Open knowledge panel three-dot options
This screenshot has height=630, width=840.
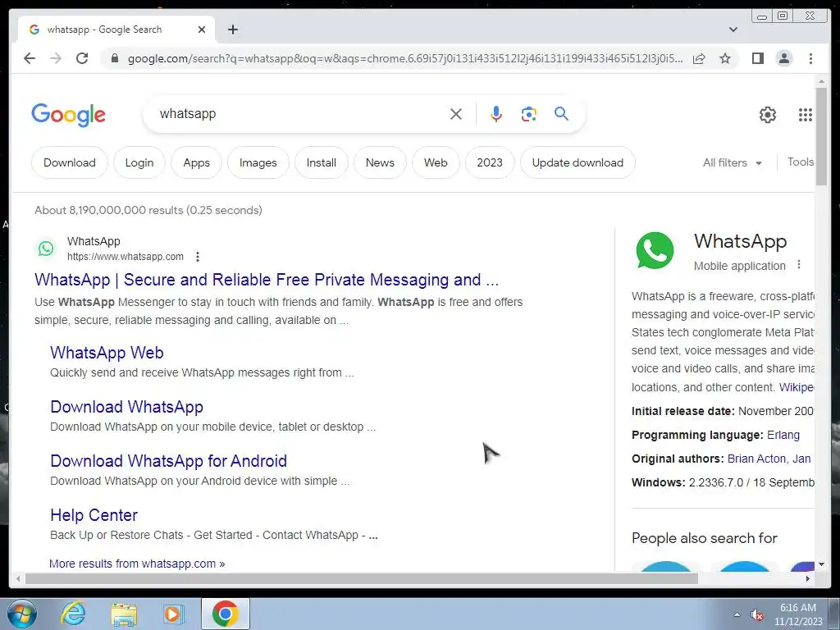[799, 264]
